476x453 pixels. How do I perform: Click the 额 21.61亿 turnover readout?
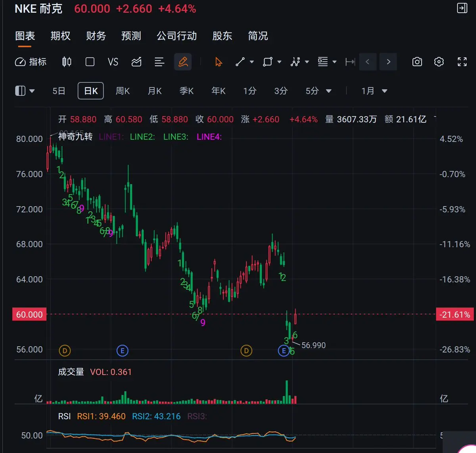click(x=405, y=119)
